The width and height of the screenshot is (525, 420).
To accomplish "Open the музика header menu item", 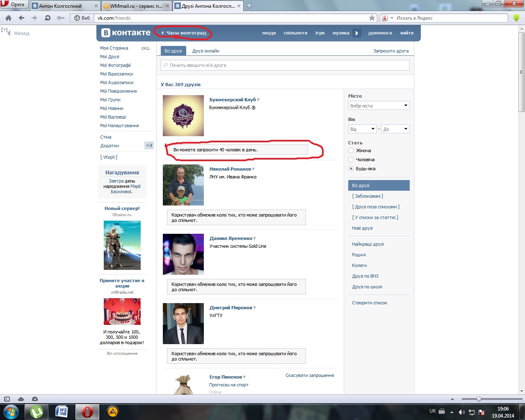I will coord(341,33).
